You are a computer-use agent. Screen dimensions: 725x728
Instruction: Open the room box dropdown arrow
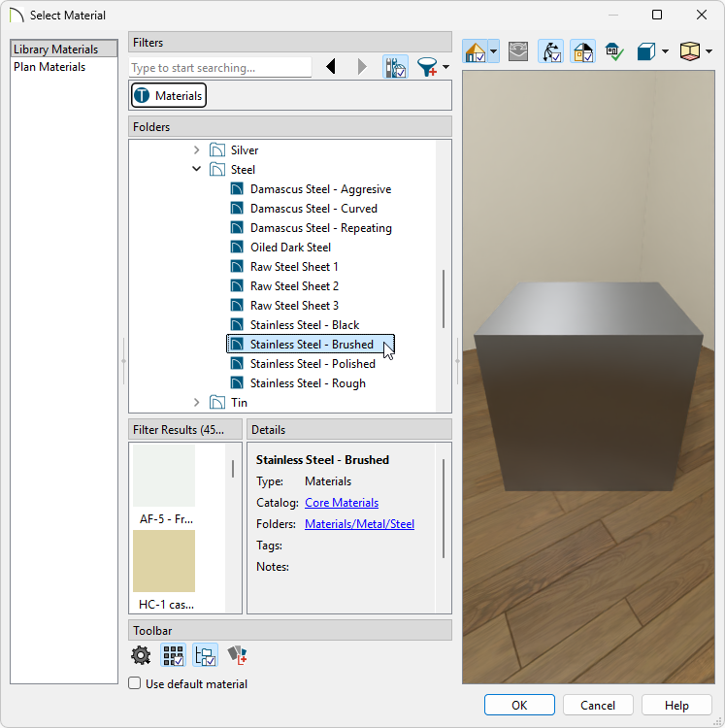(x=709, y=51)
